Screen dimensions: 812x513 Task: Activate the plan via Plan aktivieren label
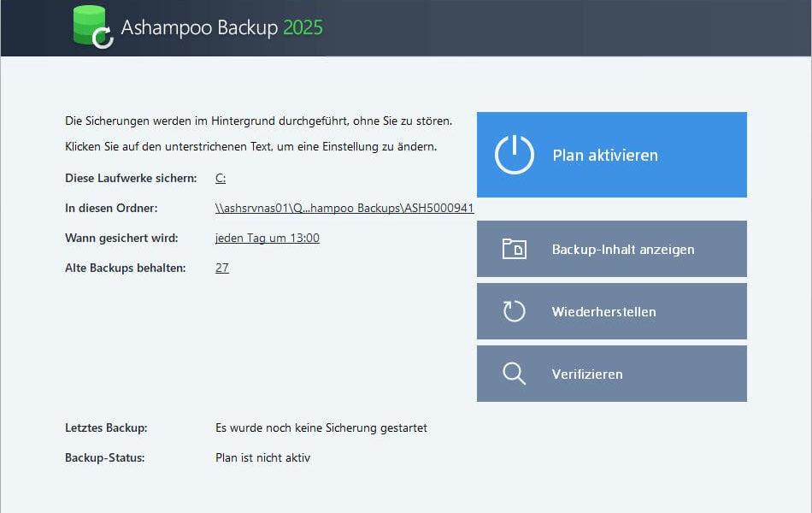point(605,155)
